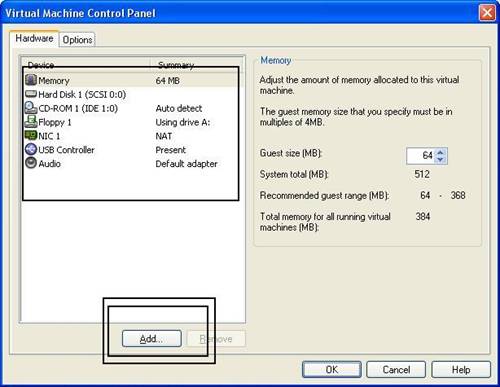Close the Virtual Machine Control Panel
Image resolution: width=500 pixels, height=387 pixels.
pos(487,13)
